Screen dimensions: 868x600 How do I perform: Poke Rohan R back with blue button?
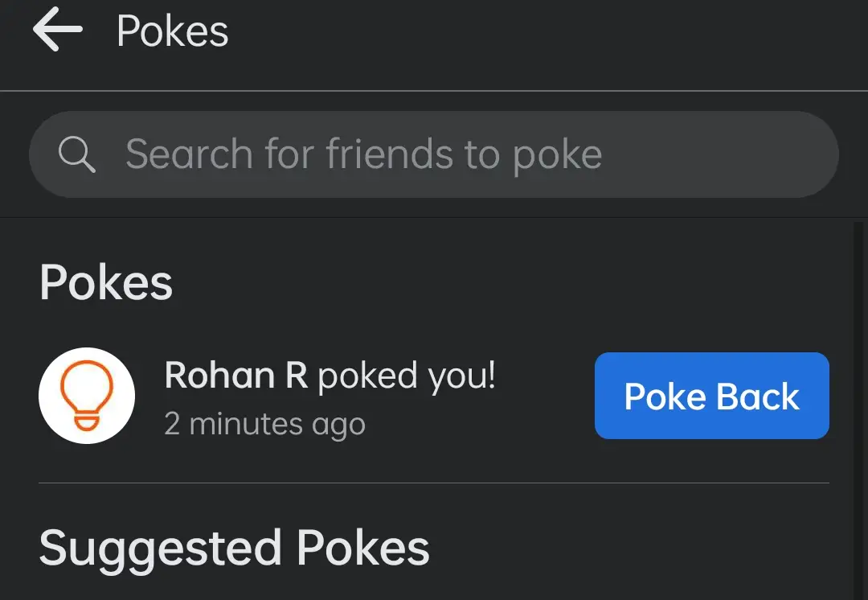712,396
